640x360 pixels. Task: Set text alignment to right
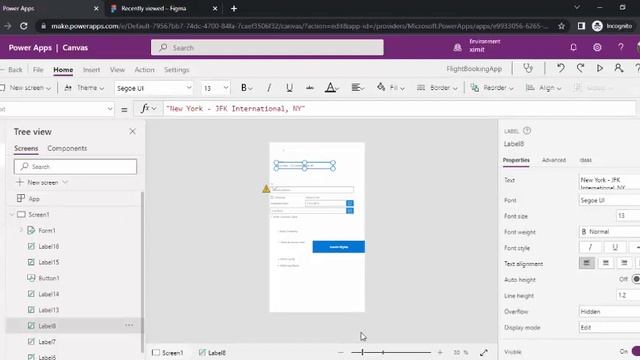coord(624,263)
